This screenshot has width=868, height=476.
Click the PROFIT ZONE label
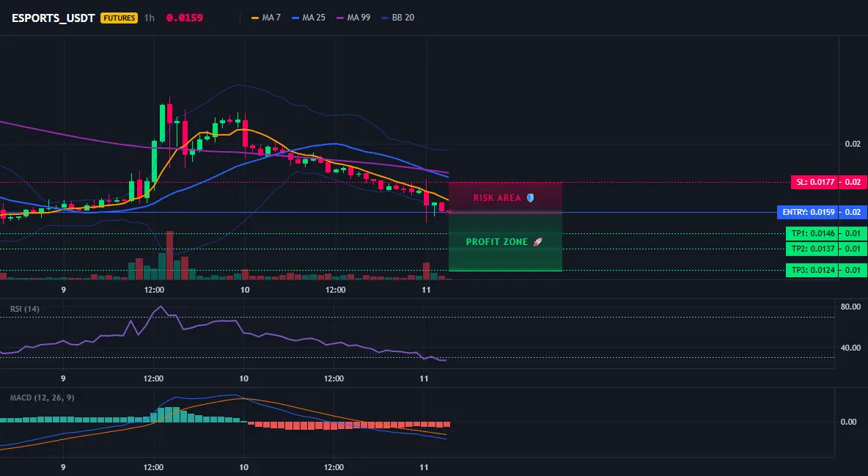coord(497,242)
